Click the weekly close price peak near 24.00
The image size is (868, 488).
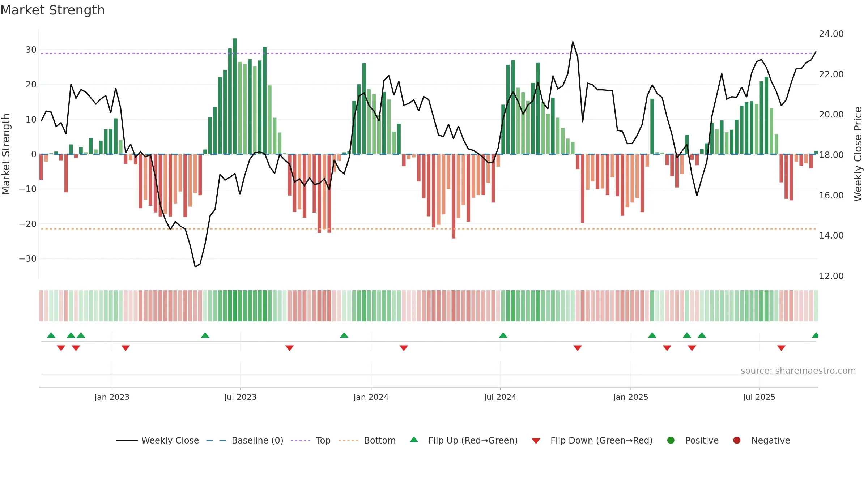point(573,42)
